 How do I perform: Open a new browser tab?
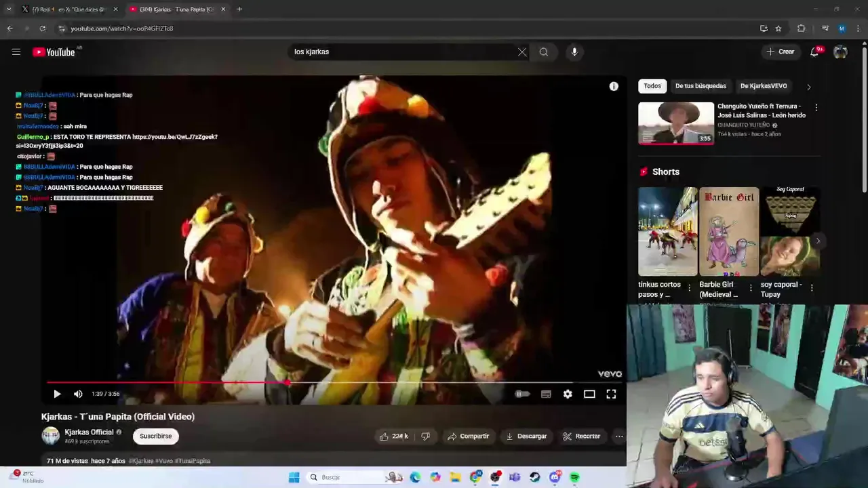click(239, 9)
